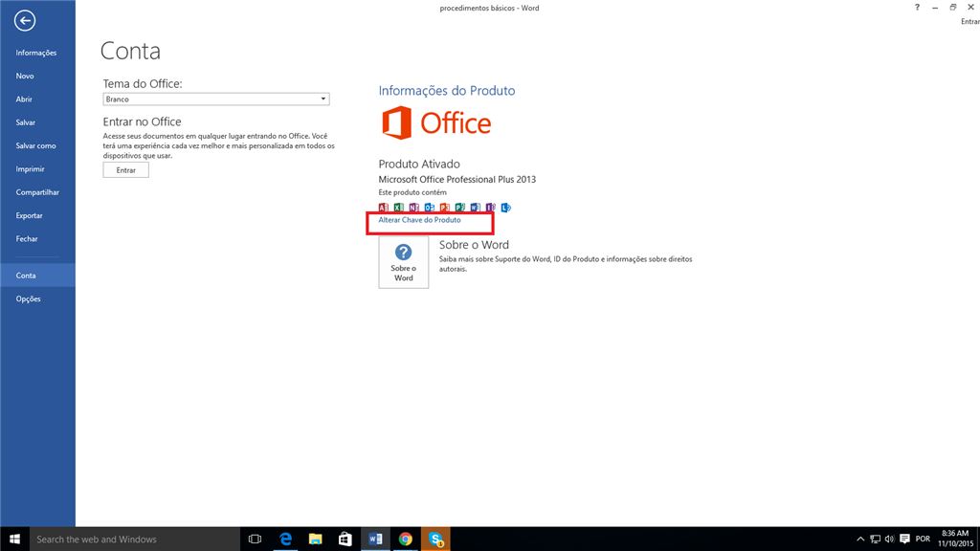Click the Office logo

(436, 122)
